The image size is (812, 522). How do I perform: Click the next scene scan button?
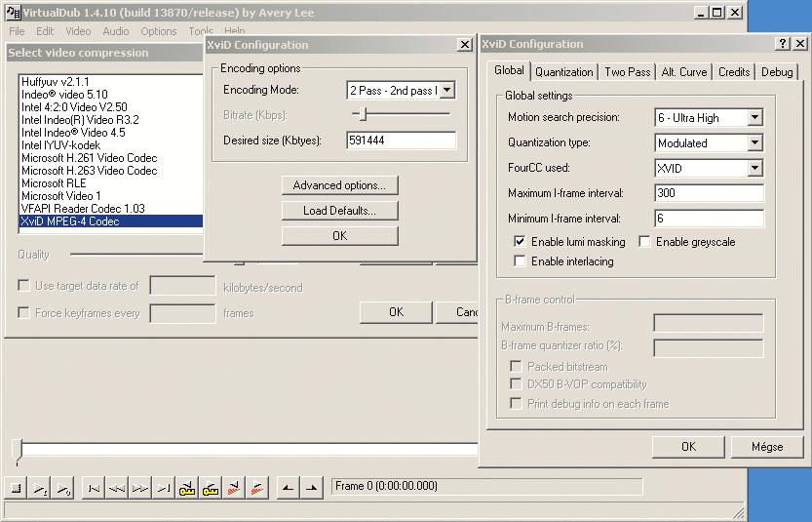pos(257,488)
